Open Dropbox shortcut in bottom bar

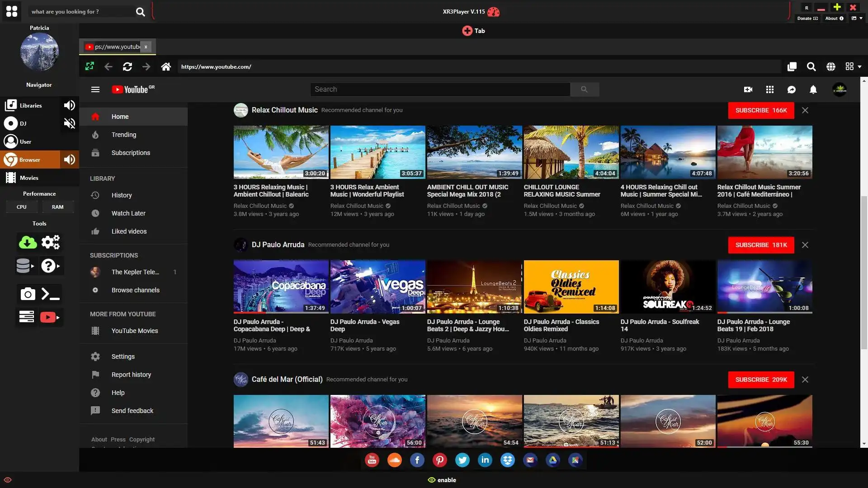point(508,460)
